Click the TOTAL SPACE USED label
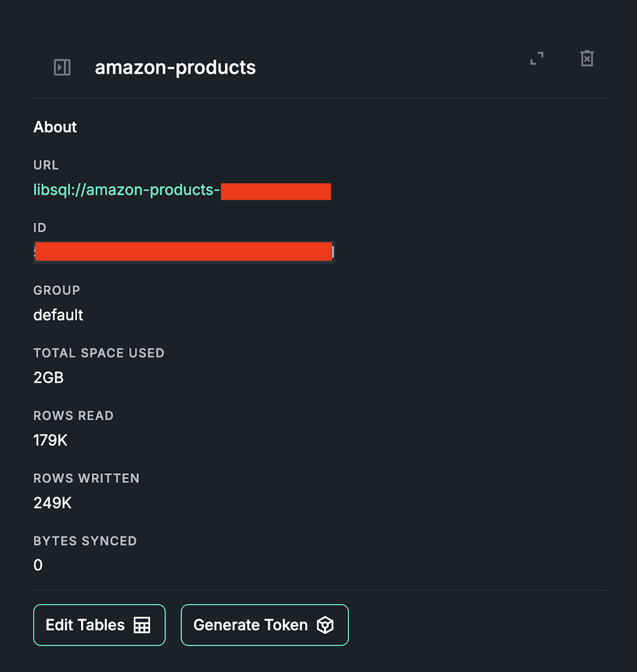637x672 pixels. pyautogui.click(x=99, y=352)
